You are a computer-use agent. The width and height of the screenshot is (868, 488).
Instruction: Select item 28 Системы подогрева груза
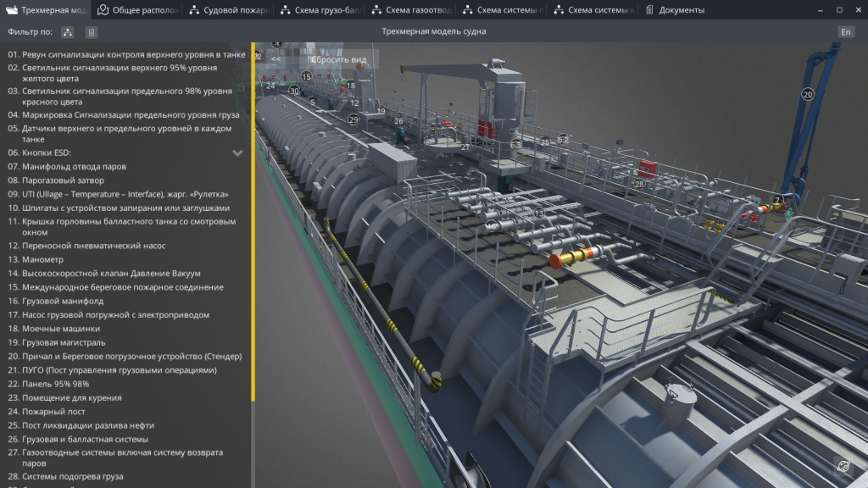click(65, 476)
